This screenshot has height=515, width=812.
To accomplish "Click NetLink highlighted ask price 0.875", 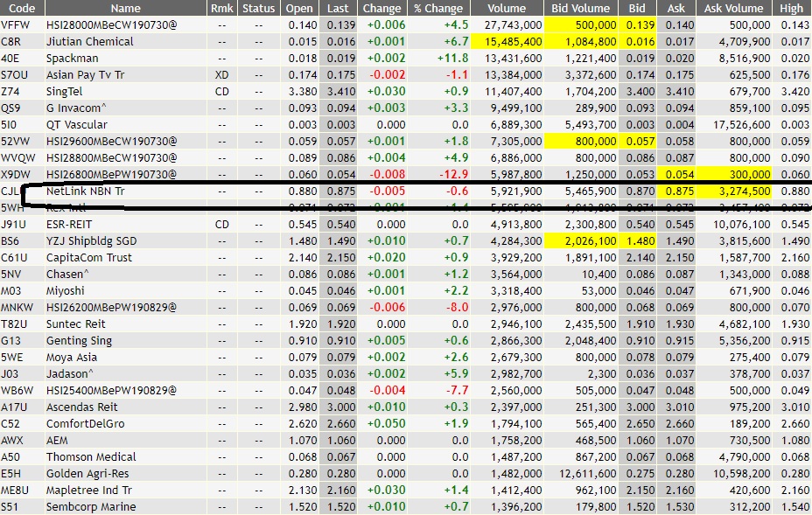I will (x=679, y=191).
